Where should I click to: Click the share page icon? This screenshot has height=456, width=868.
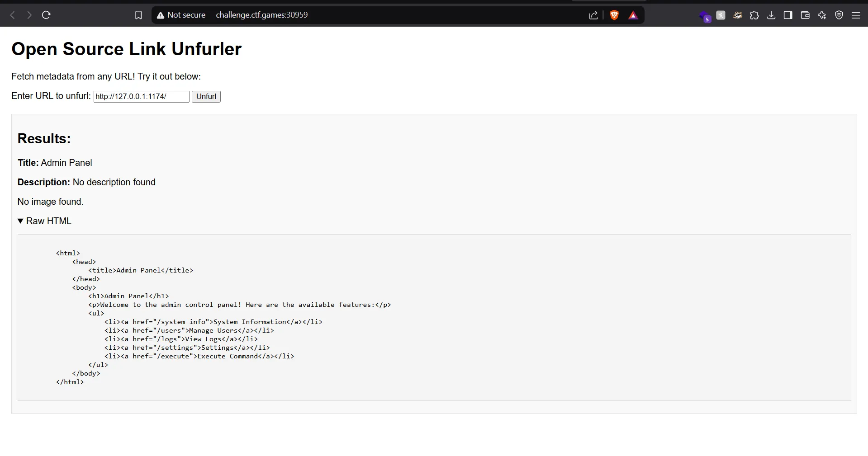[593, 15]
